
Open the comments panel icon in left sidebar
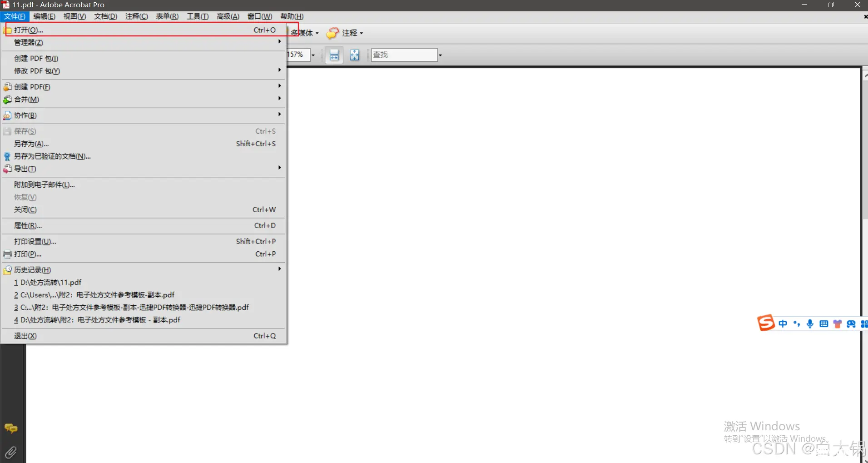coord(11,428)
